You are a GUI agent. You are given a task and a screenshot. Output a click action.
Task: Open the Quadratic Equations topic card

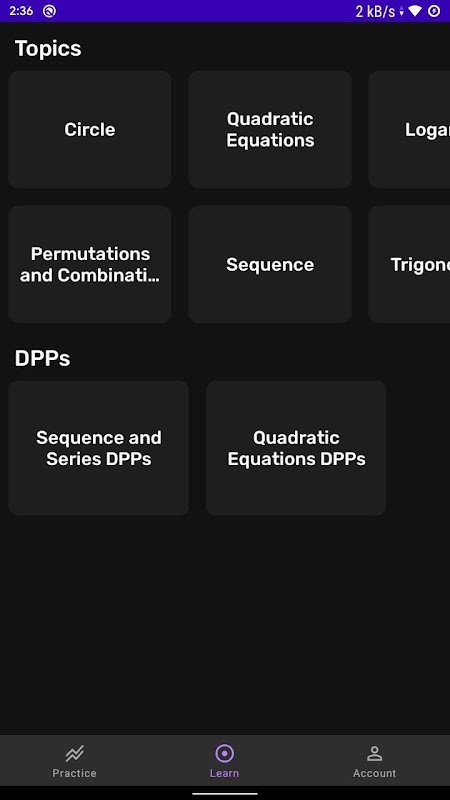click(x=270, y=130)
